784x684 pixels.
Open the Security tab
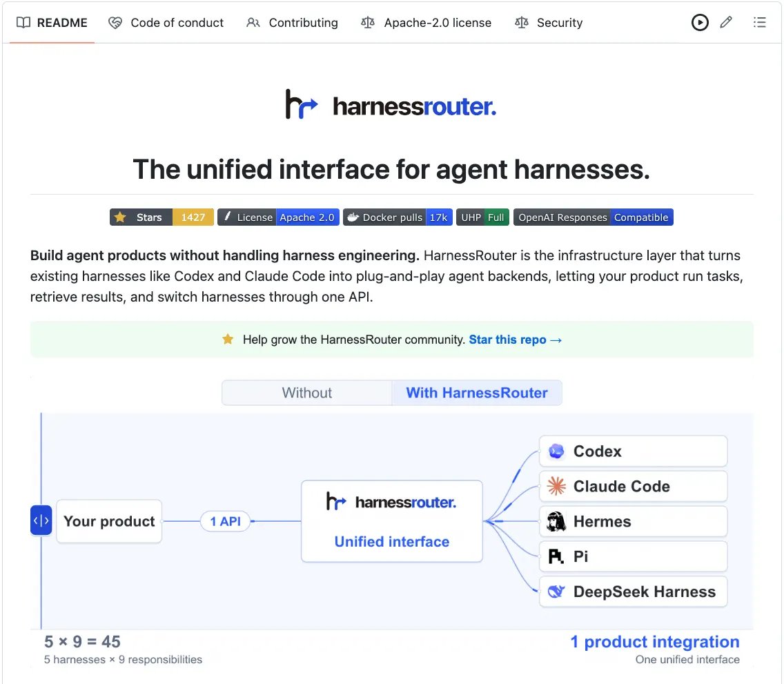(549, 23)
